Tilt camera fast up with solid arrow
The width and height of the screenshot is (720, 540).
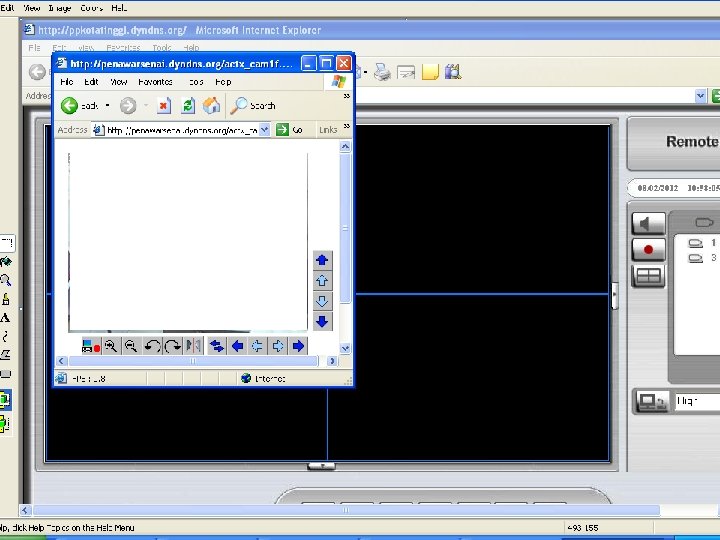click(x=322, y=260)
